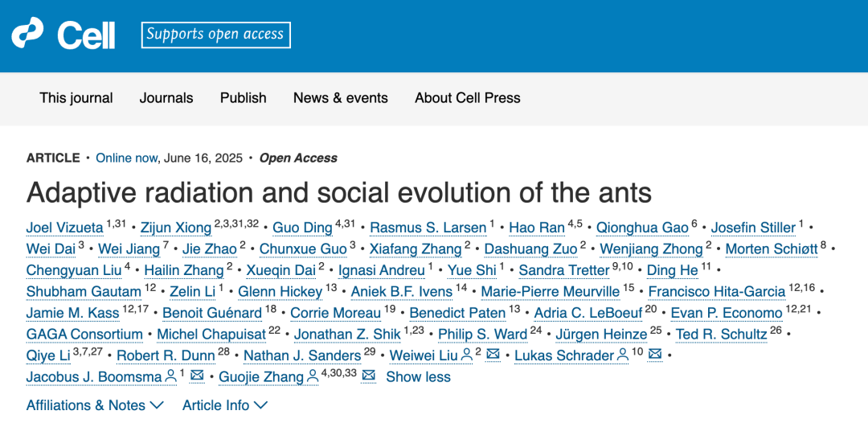This screenshot has width=868, height=423.
Task: Collapse author list with Show less
Action: coord(418,376)
